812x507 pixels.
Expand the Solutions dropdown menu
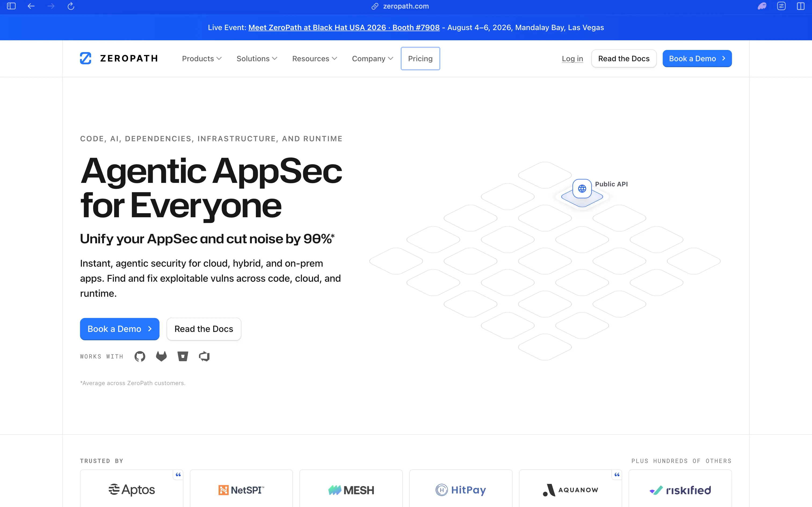tap(257, 59)
